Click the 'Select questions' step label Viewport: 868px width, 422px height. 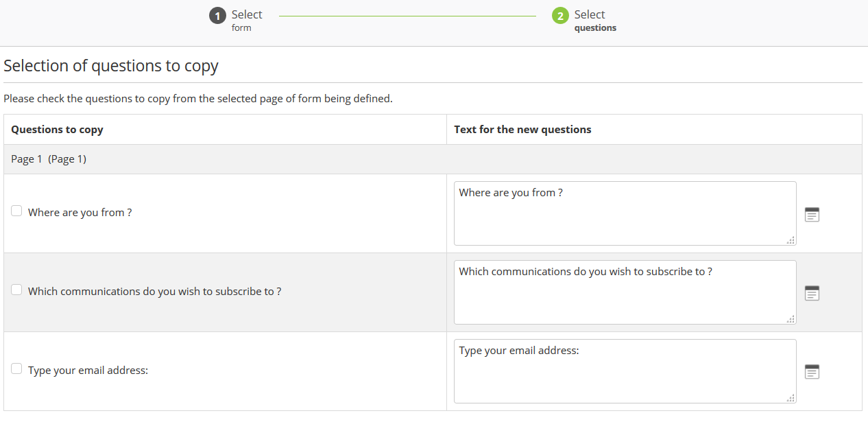tap(594, 20)
